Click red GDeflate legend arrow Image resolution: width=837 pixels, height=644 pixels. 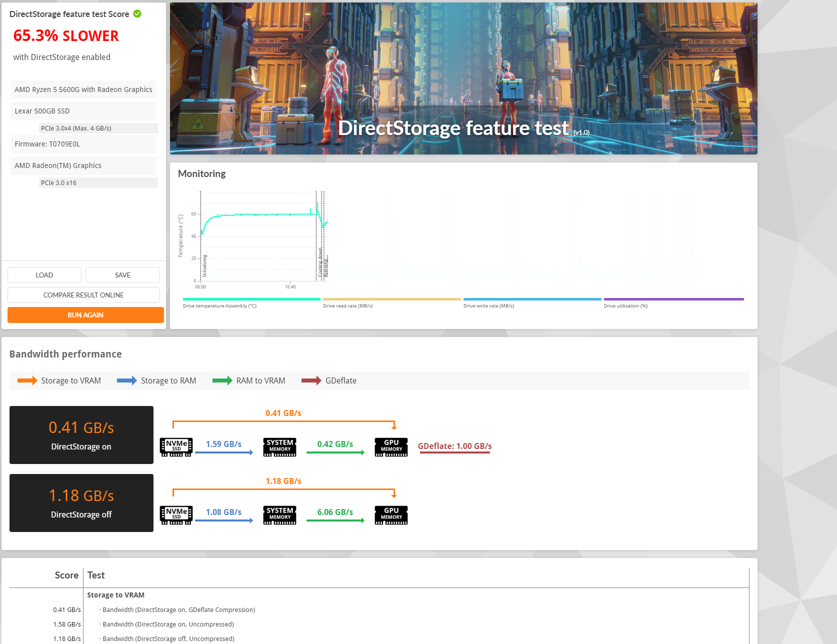click(311, 380)
